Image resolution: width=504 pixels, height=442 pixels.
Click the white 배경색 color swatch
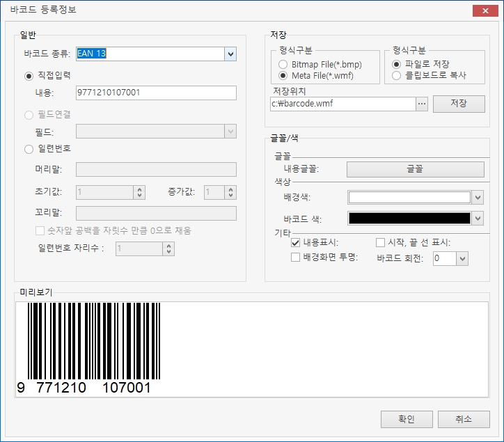tap(409, 198)
